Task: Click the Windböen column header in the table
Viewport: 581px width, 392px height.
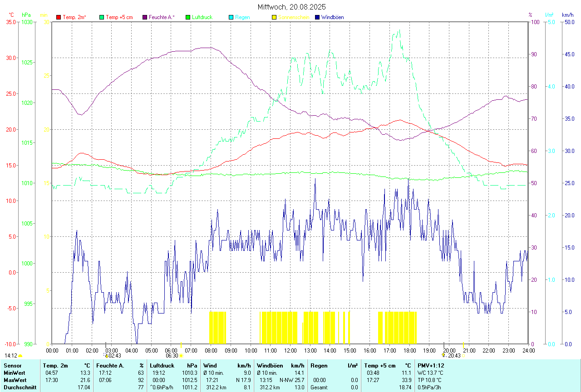Action: [x=270, y=365]
